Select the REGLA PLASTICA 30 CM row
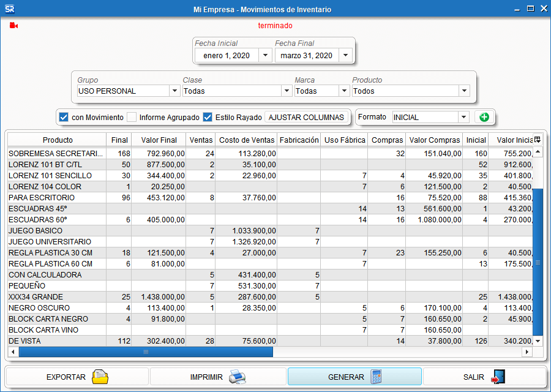 tap(270, 253)
